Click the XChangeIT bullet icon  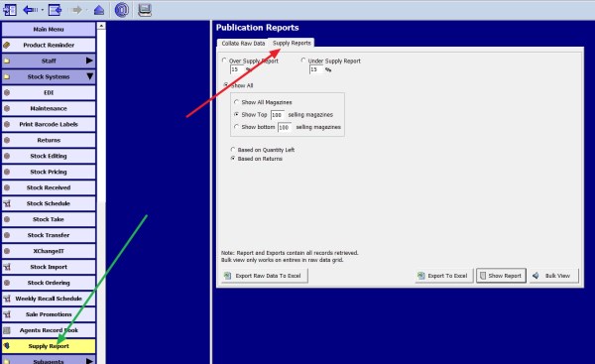(x=7, y=251)
